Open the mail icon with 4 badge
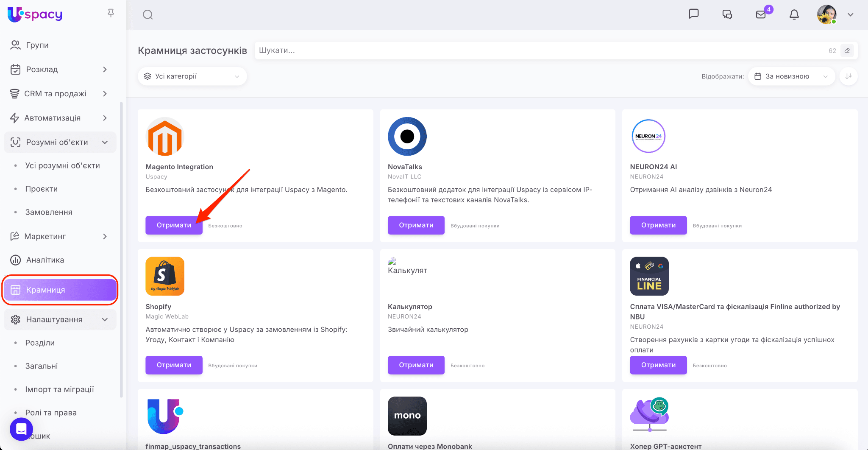The height and width of the screenshot is (450, 868). pyautogui.click(x=761, y=14)
